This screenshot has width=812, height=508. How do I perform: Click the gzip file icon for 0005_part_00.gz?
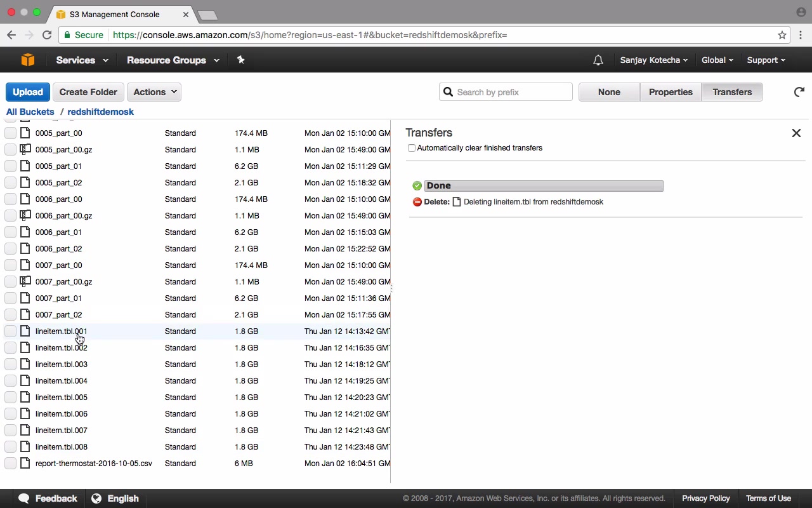(25, 149)
